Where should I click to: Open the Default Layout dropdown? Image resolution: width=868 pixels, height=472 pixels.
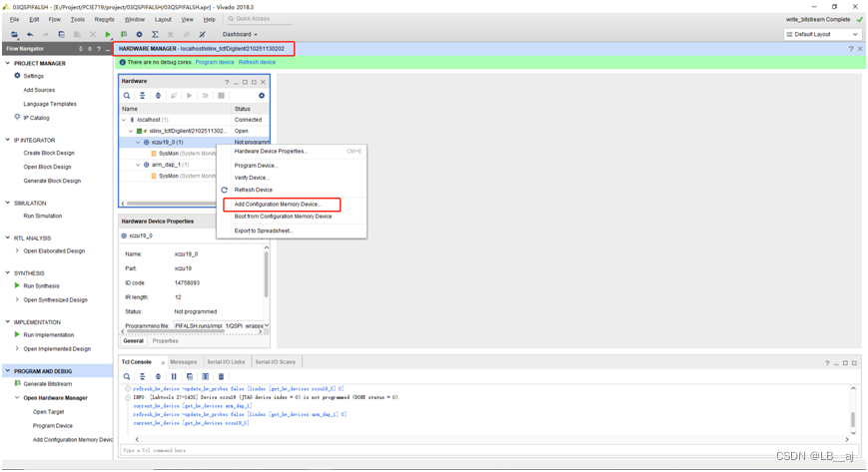coord(823,34)
